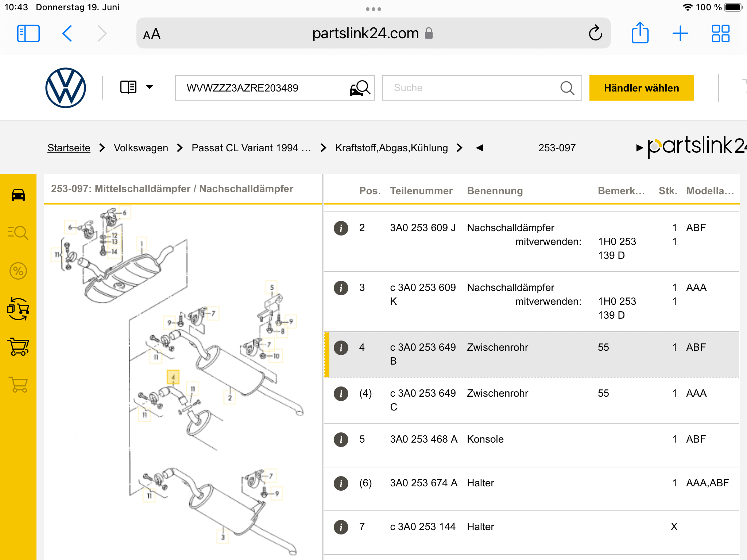Screen dimensions: 747x560
Task: Click position 3 label in diagram
Action: coord(223,537)
